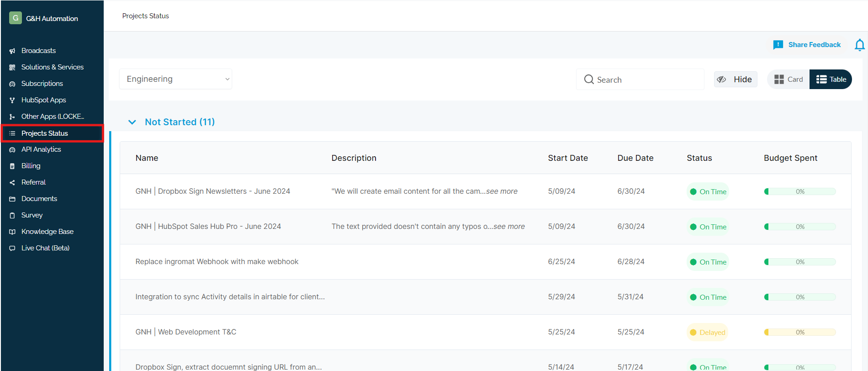The image size is (868, 371).
Task: Switch to Table view
Action: pos(831,79)
